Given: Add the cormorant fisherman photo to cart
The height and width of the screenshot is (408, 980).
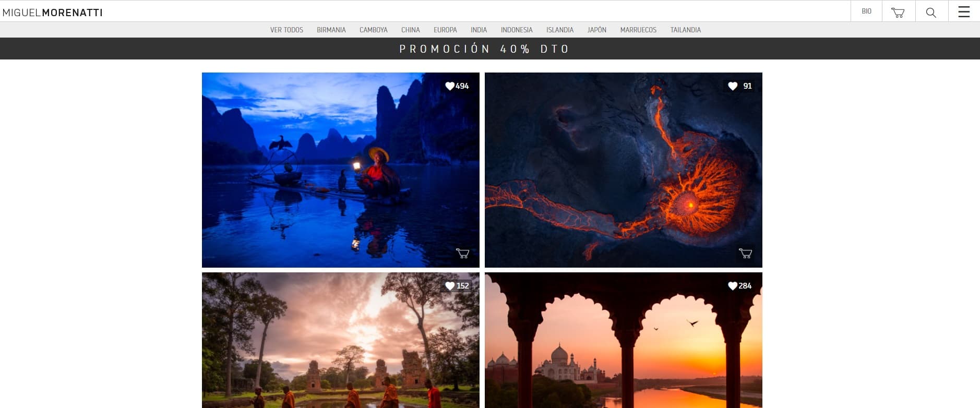Looking at the screenshot, I should [462, 254].
